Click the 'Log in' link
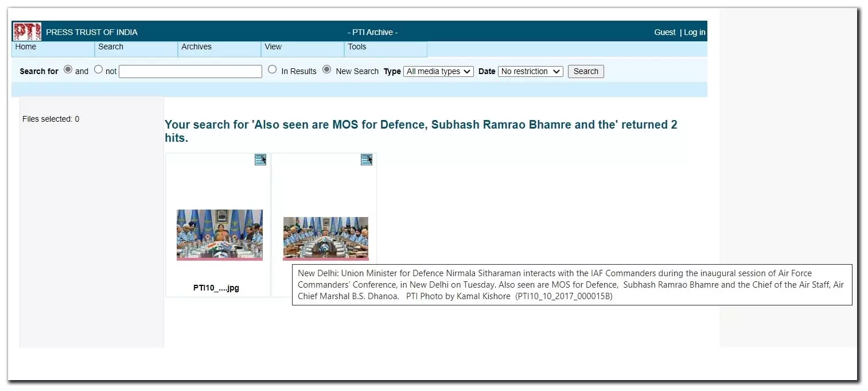The width and height of the screenshot is (868, 391). tap(695, 32)
